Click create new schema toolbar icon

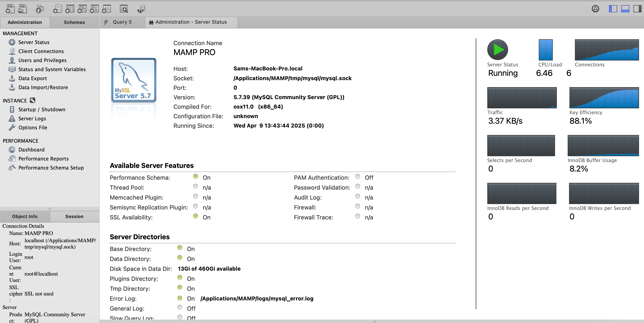[58, 9]
